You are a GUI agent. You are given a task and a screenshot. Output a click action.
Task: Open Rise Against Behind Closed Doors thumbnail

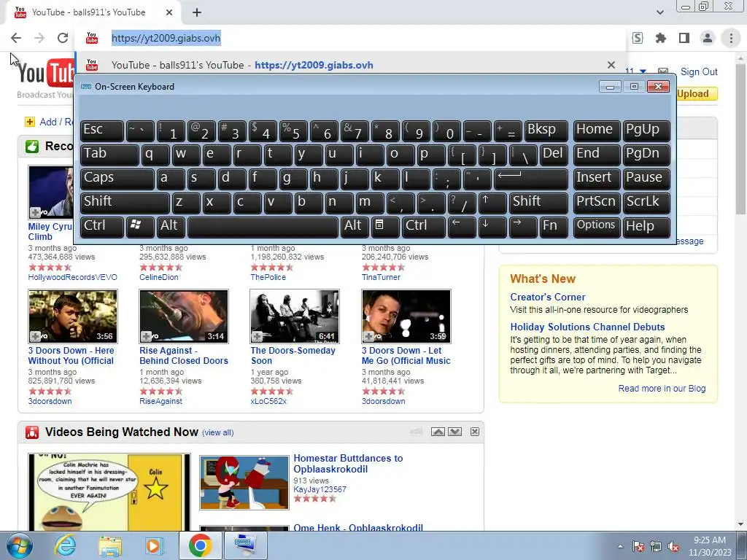coord(184,316)
